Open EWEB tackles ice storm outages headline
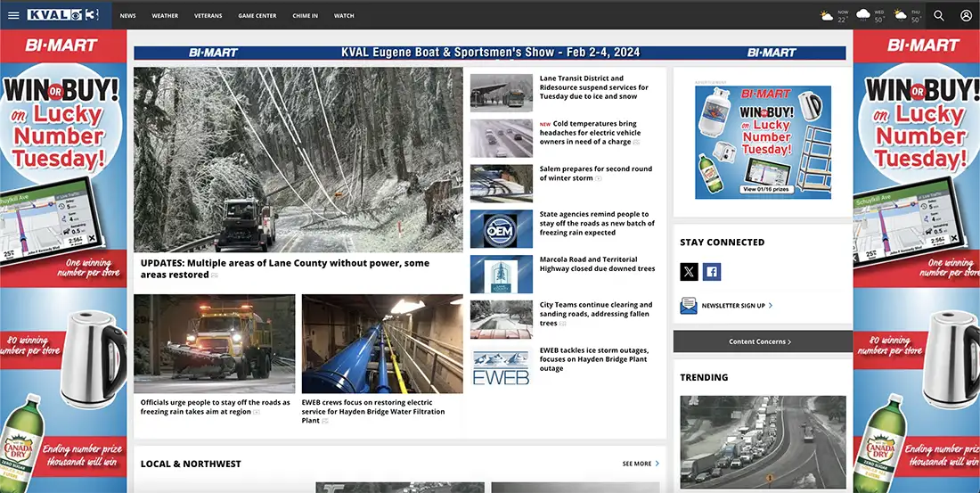The image size is (980, 493). [x=593, y=359]
